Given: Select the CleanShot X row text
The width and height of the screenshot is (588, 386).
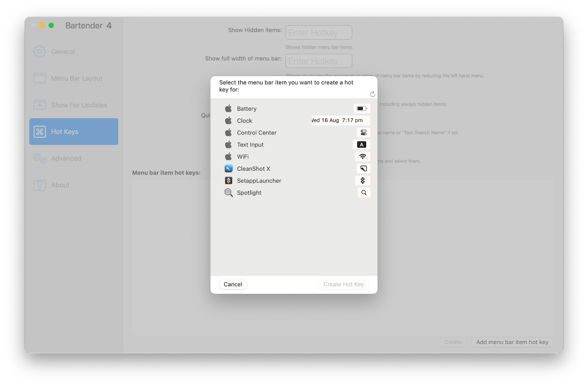Looking at the screenshot, I should 254,169.
